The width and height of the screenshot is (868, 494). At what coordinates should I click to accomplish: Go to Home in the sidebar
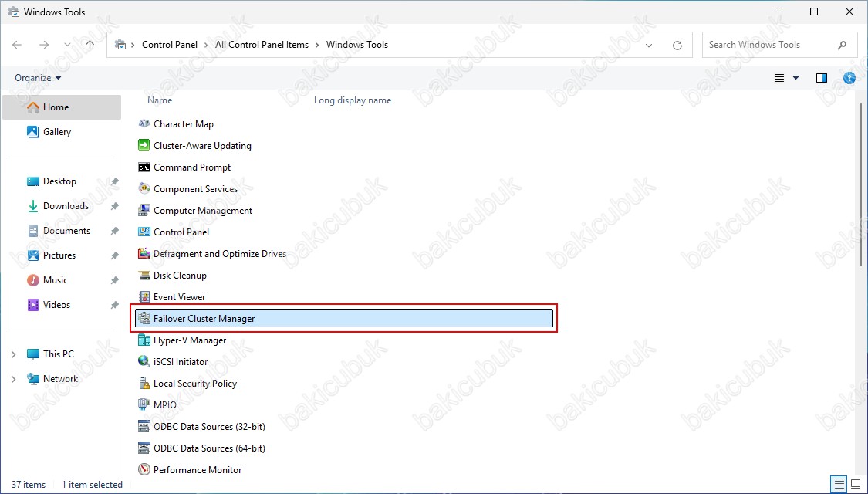click(62, 107)
